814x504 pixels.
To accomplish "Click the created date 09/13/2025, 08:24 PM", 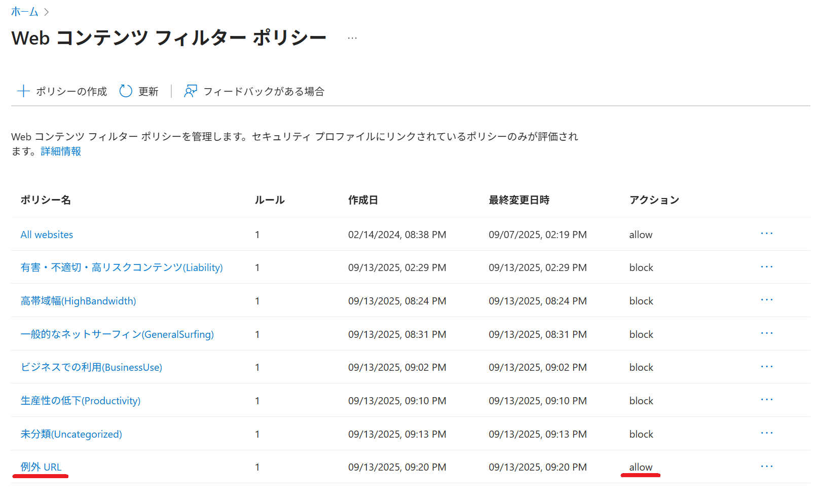I will tap(397, 301).
